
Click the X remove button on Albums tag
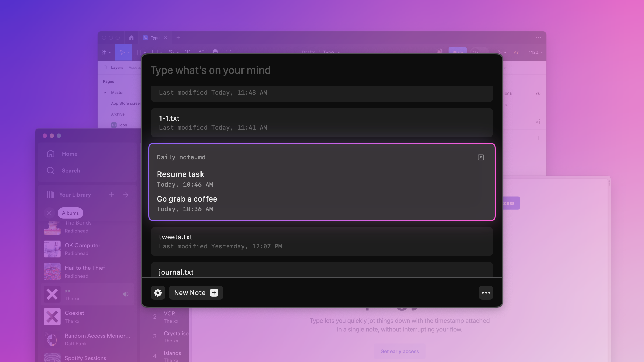50,213
